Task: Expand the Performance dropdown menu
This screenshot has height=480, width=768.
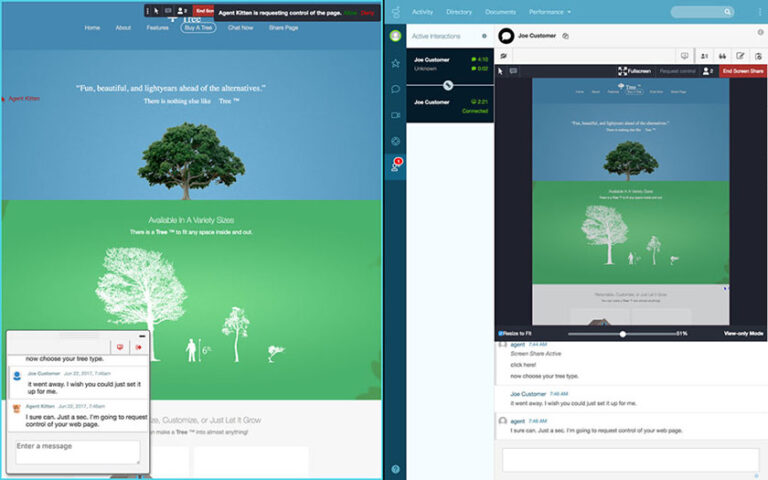Action: (550, 12)
